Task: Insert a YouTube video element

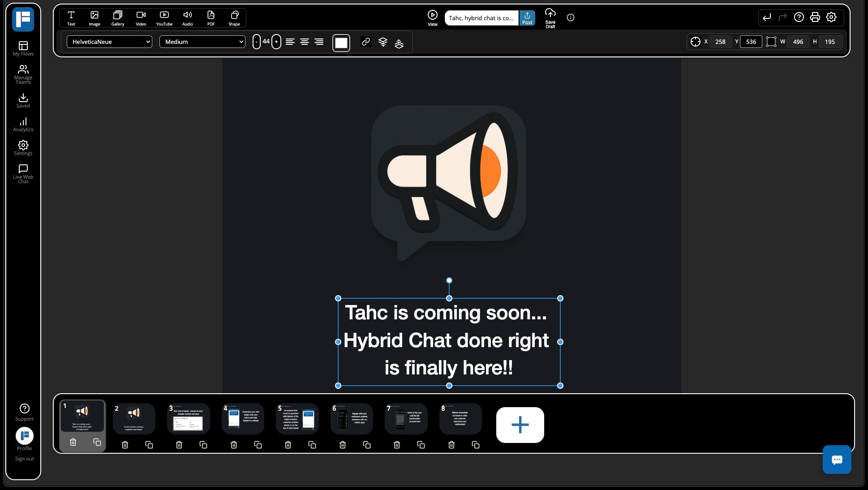Action: point(164,18)
